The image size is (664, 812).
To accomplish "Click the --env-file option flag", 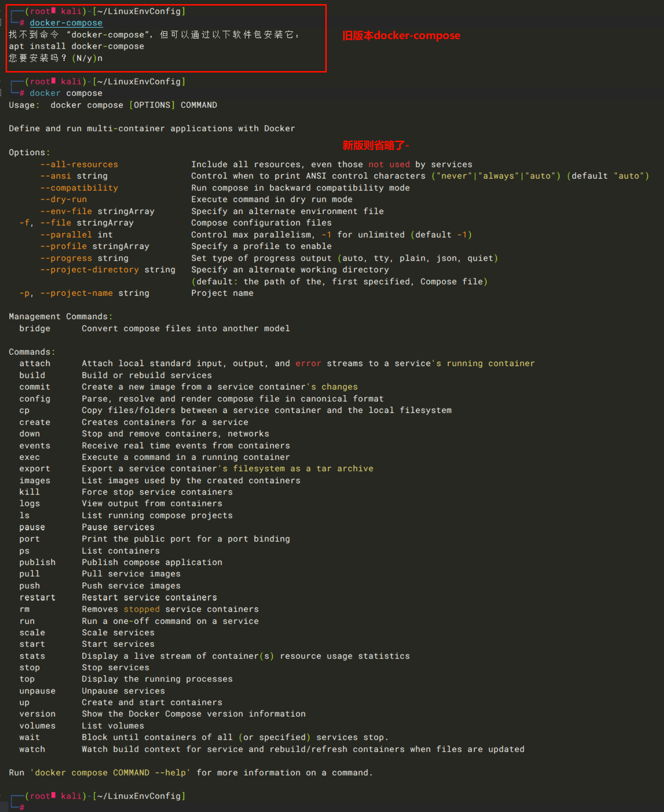I will (66, 211).
